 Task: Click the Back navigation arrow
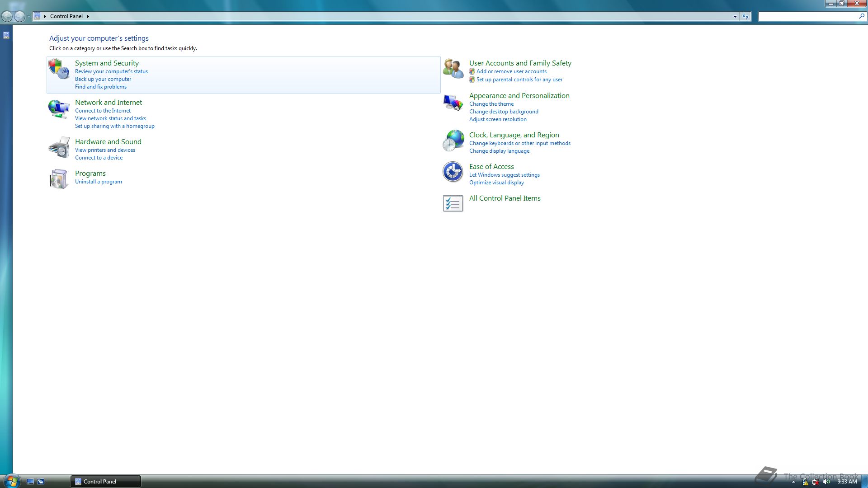7,16
